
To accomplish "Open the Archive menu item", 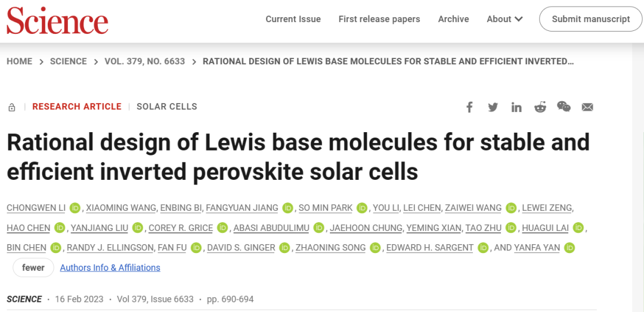I will coord(453,19).
